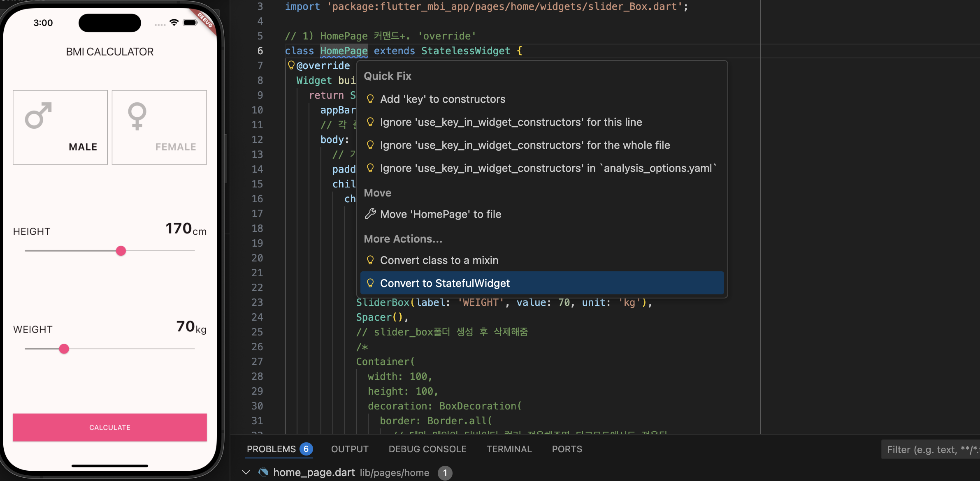The width and height of the screenshot is (980, 481).
Task: Click lightbulb icon beside Convert class to a mixin
Action: pyautogui.click(x=370, y=260)
